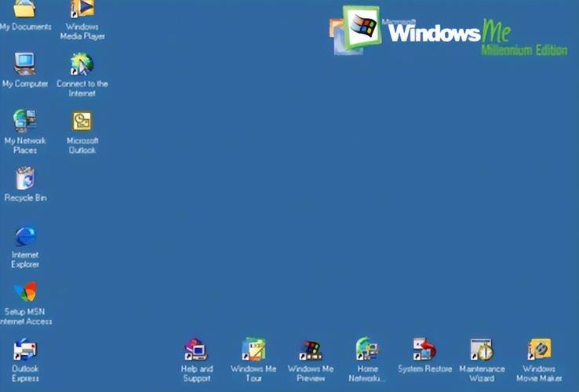Start the Windows Me Tour shortcut
579x392 pixels.
pos(253,349)
